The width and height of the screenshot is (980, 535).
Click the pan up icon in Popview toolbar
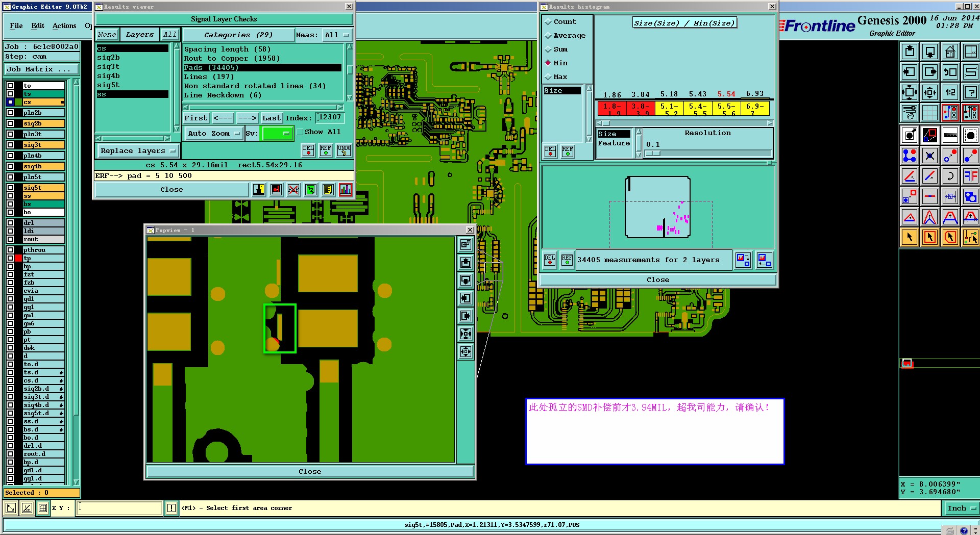pyautogui.click(x=465, y=262)
